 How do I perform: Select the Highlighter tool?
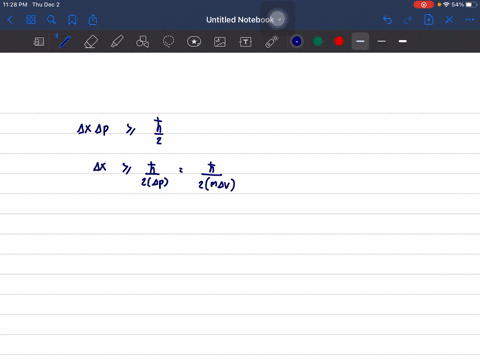[117, 42]
